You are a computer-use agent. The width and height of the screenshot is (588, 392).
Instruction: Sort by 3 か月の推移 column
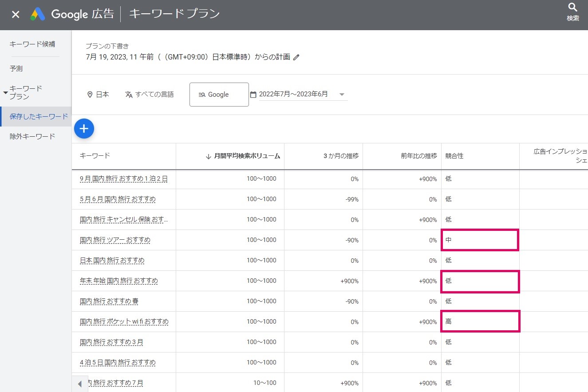pos(341,156)
